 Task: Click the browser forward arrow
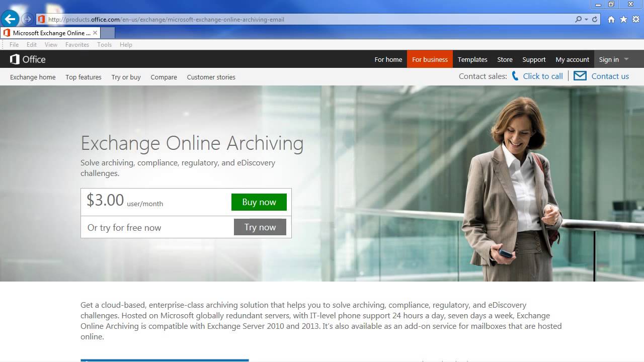click(28, 19)
